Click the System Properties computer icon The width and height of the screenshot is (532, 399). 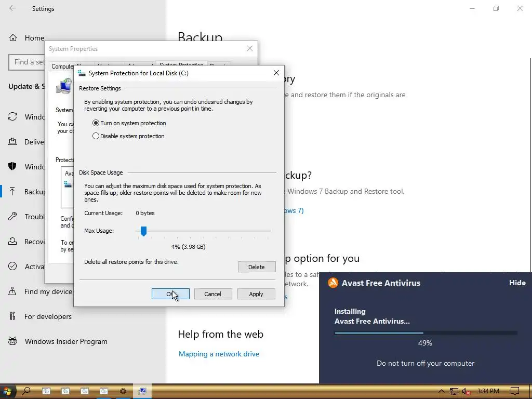64,86
